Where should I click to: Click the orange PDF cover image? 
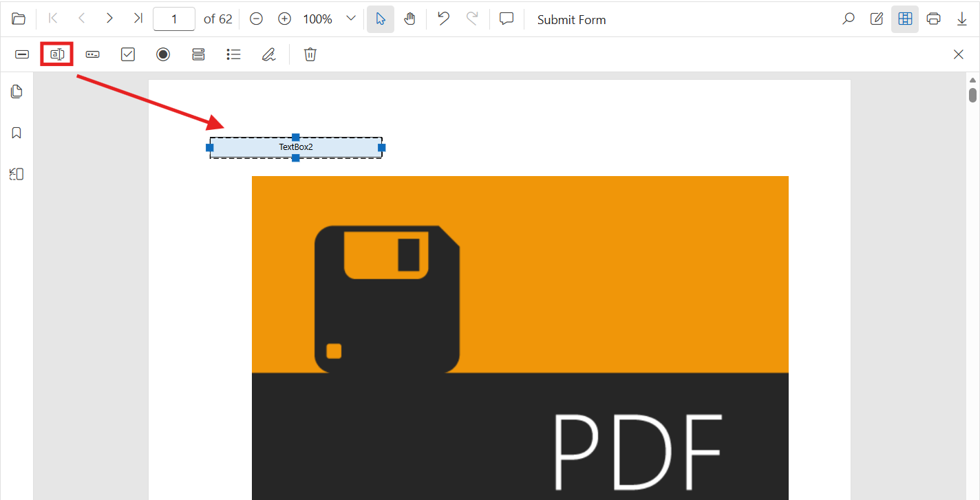(x=520, y=338)
